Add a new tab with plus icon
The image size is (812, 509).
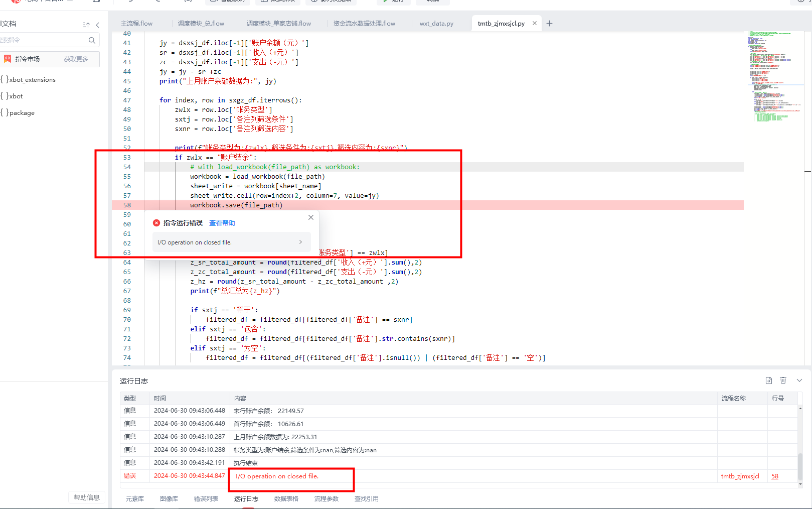point(549,24)
